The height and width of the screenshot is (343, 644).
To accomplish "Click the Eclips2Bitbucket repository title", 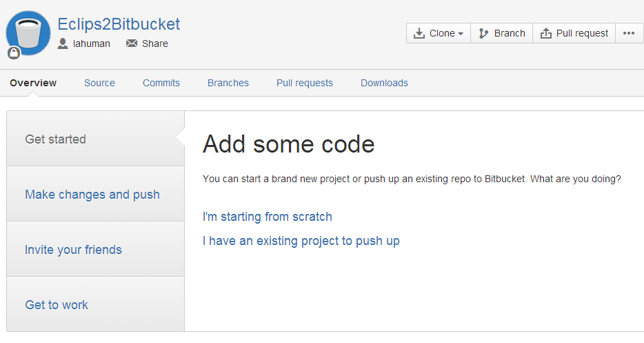I will point(119,24).
